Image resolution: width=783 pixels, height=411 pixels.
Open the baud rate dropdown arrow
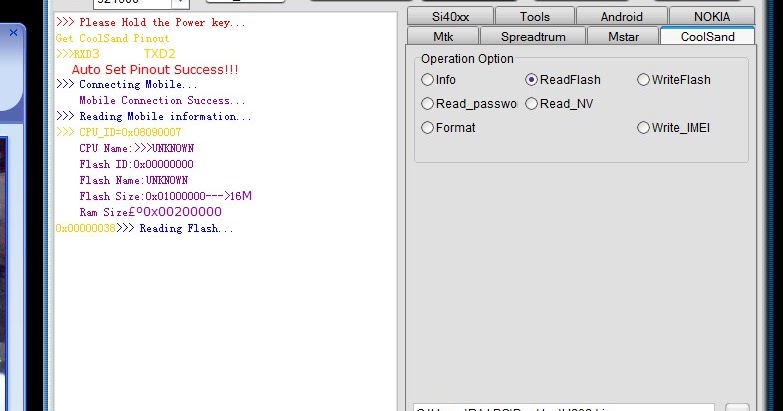(180, 3)
